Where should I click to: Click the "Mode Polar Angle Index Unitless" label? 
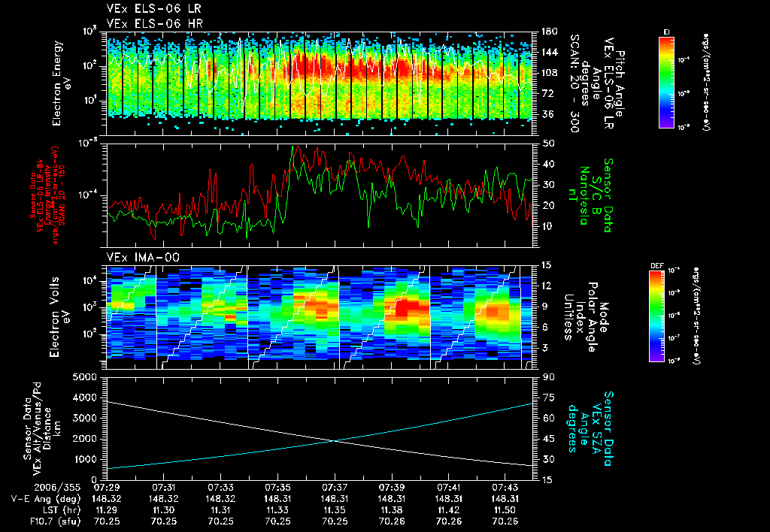click(x=585, y=317)
